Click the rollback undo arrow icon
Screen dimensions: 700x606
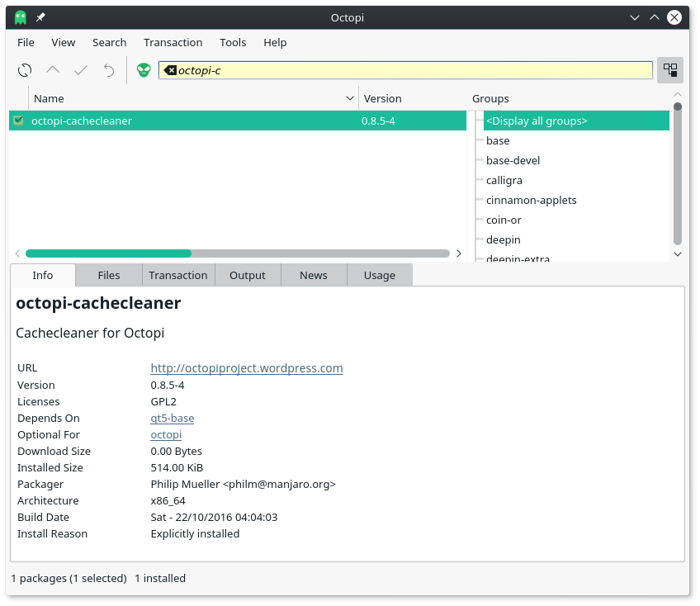click(109, 70)
